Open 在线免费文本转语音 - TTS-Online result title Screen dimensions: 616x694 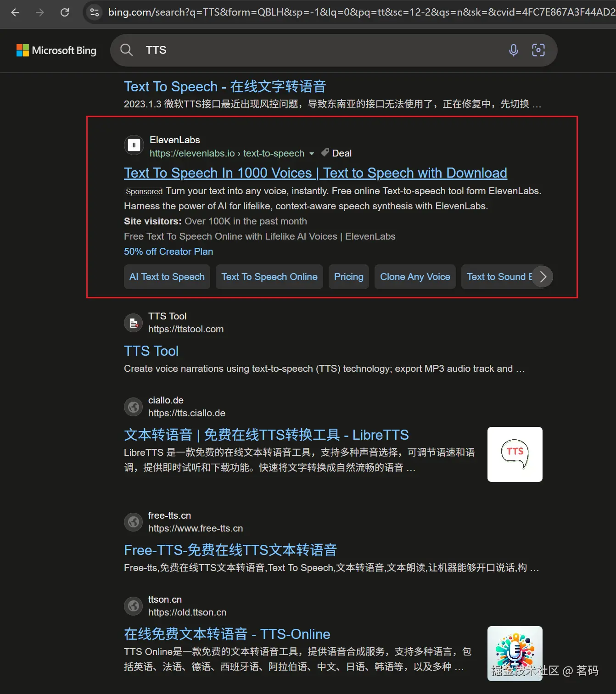pyautogui.click(x=227, y=634)
